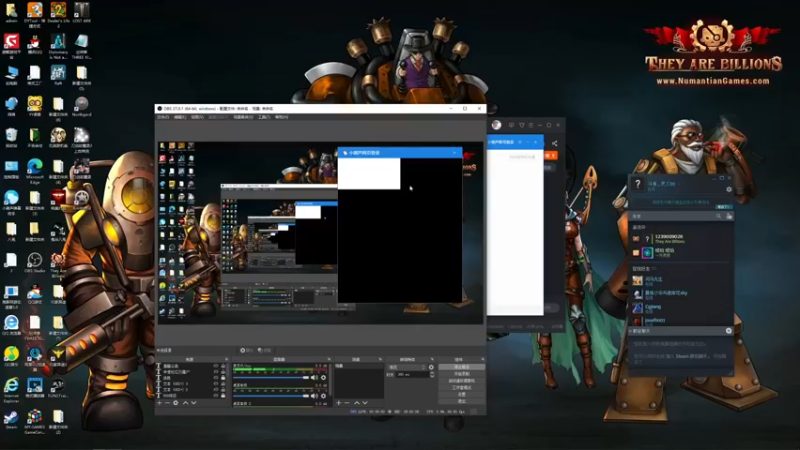This screenshot has height=450, width=800.
Task: Remove selected source with minus icon
Action: click(x=167, y=403)
